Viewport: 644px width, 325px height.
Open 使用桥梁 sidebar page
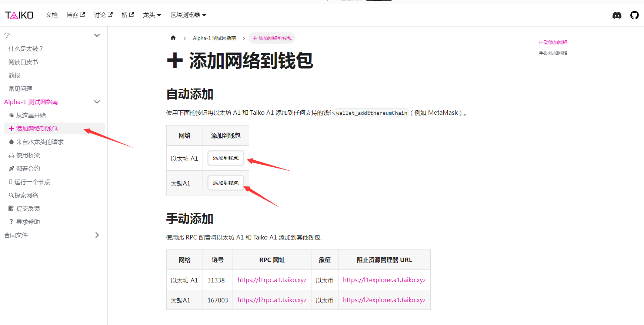[x=24, y=155]
